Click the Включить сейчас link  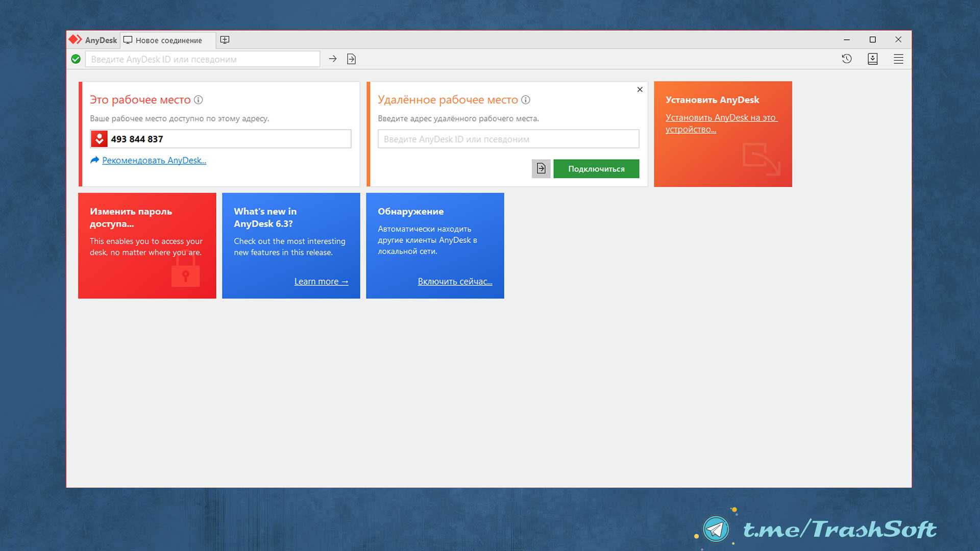[x=455, y=282]
